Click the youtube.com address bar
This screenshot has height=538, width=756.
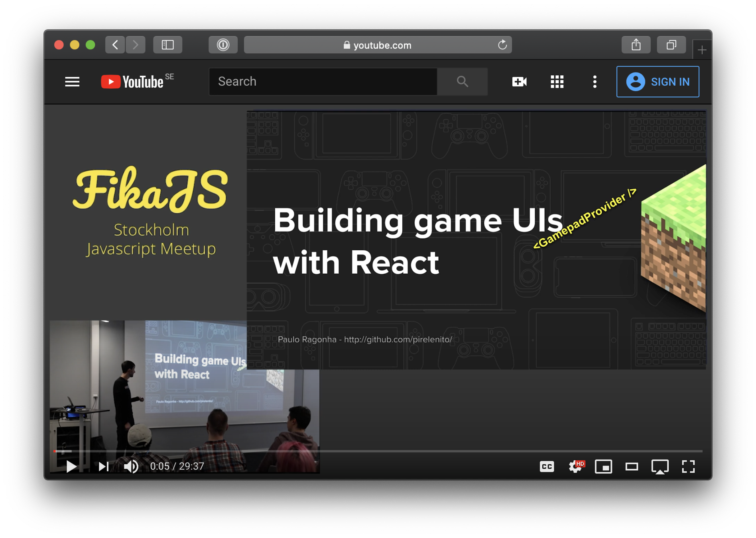tap(378, 45)
